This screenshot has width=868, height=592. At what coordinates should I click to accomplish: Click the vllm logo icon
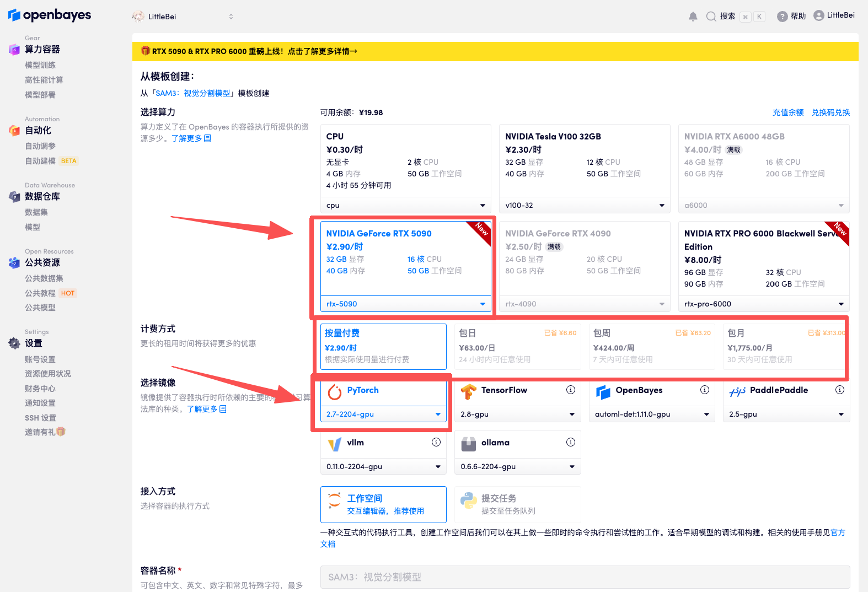335,444
